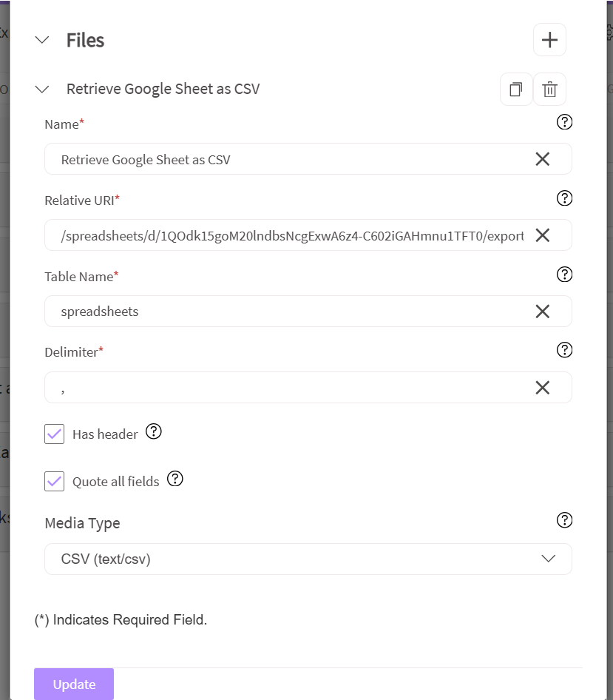Image resolution: width=613 pixels, height=700 pixels.
Task: Show help for the Delimiter field
Action: pos(564,350)
